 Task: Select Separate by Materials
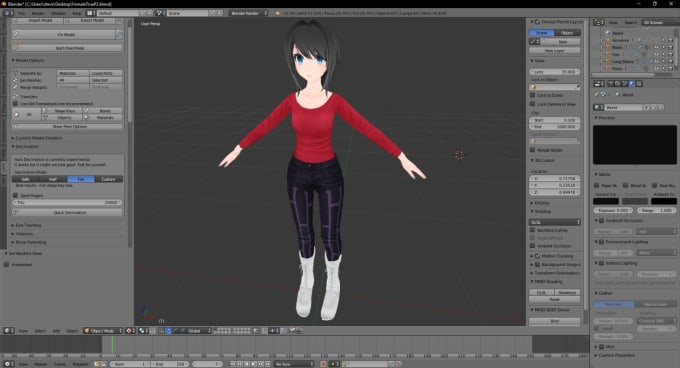(73, 73)
